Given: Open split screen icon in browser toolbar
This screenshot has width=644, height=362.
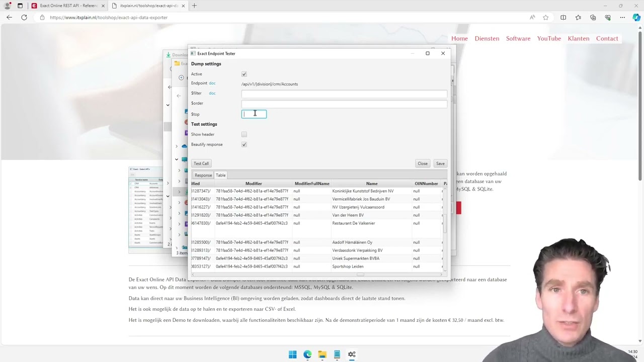Looking at the screenshot, I should (x=563, y=17).
